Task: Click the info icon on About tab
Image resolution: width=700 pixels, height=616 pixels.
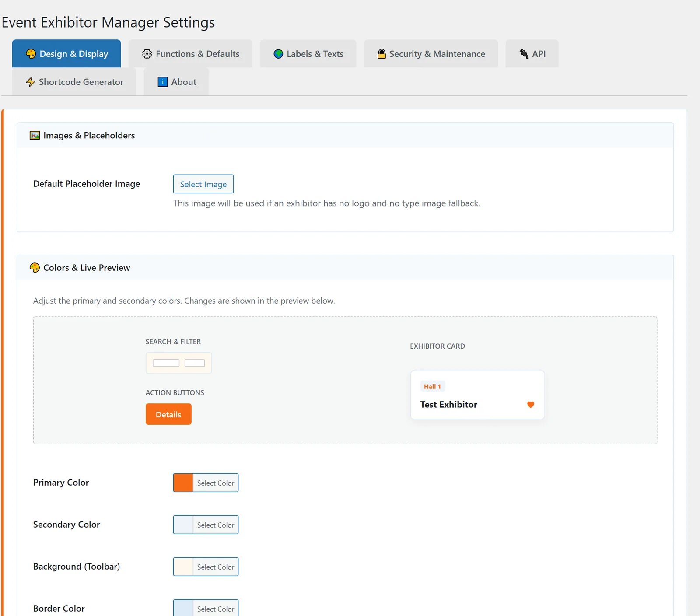Action: [163, 82]
